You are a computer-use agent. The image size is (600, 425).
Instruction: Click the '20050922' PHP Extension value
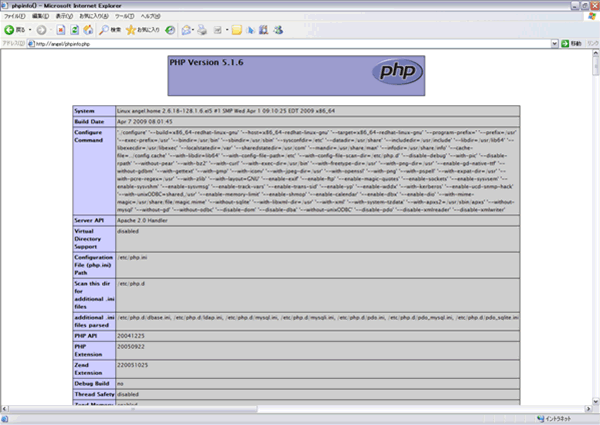tap(130, 347)
